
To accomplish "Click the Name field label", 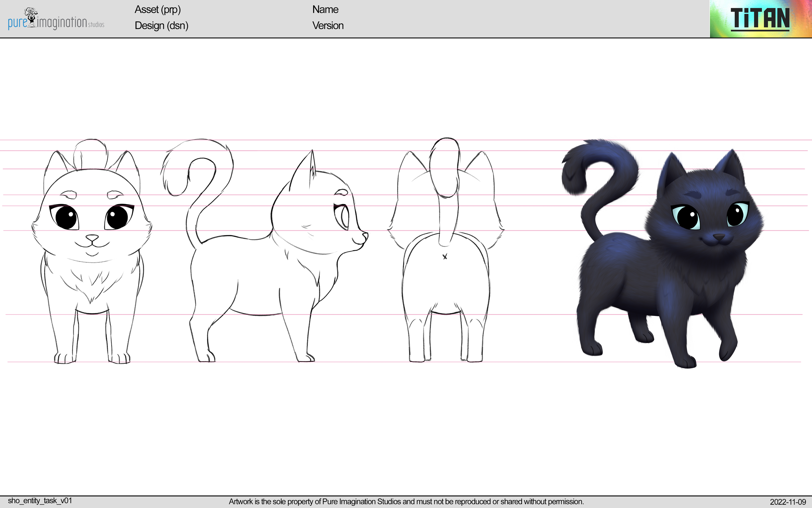I will tap(325, 9).
